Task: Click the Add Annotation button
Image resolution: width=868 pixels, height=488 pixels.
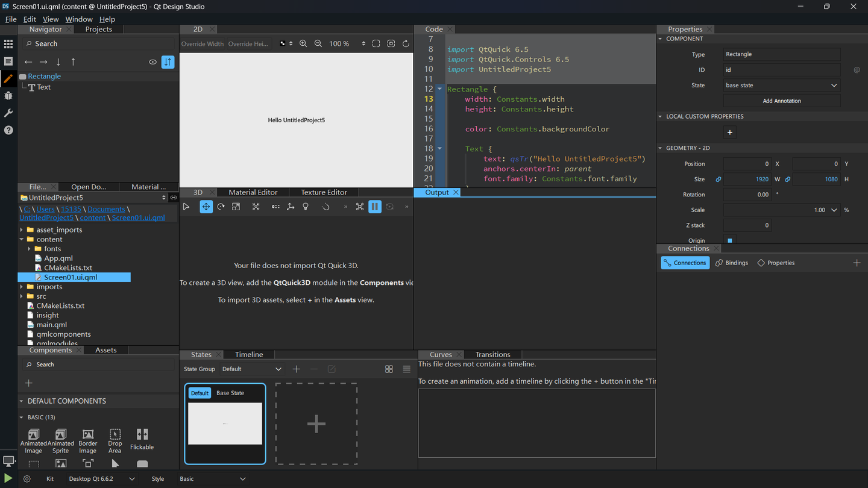Action: pyautogui.click(x=782, y=101)
